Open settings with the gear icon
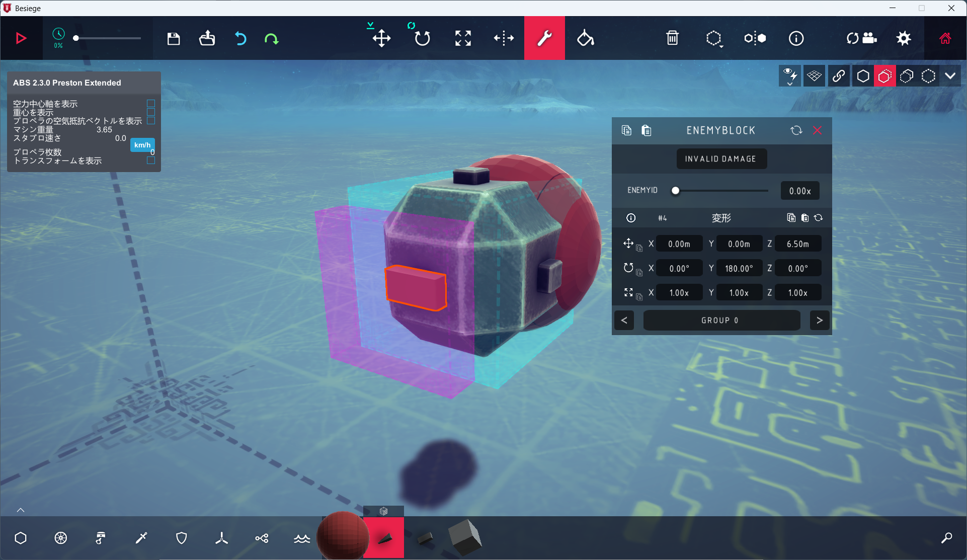Screen dimensions: 967x560 click(904, 38)
